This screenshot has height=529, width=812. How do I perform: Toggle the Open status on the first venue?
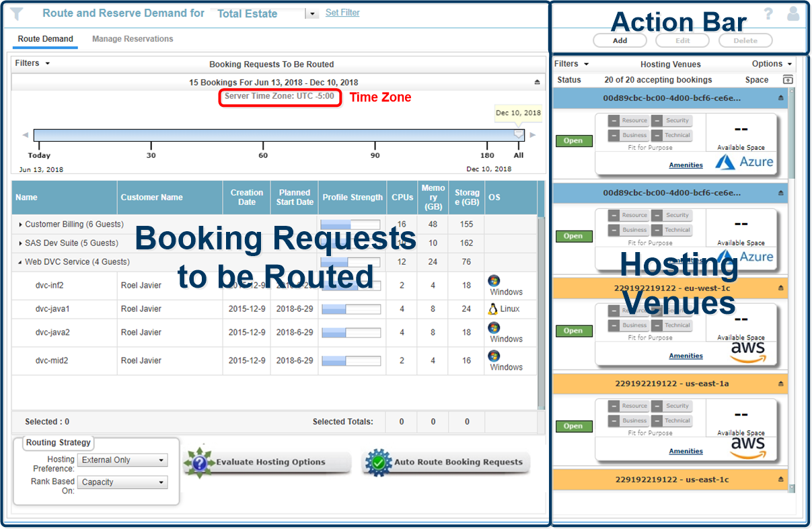pyautogui.click(x=573, y=140)
